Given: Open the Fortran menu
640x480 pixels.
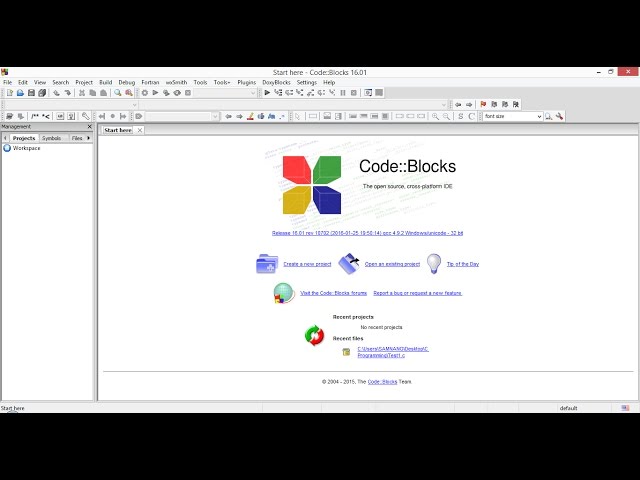Looking at the screenshot, I should click(x=150, y=82).
